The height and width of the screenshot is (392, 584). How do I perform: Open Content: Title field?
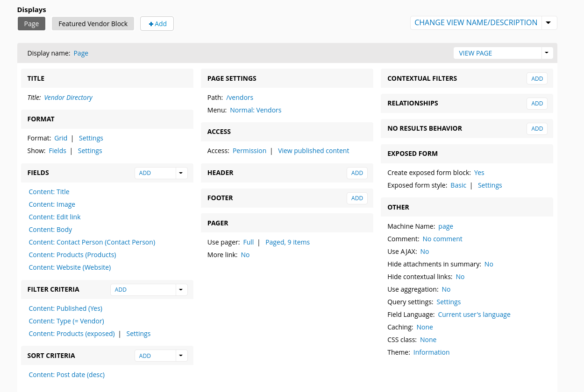[49, 192]
